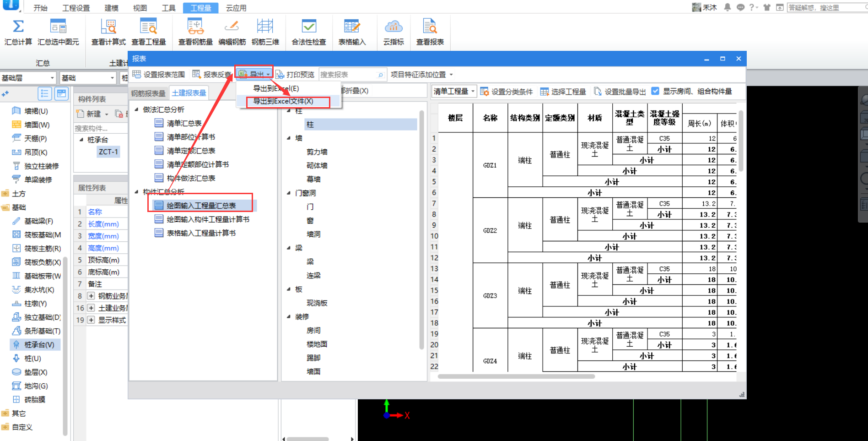Click the skin shirt icon in title bar
Image resolution: width=868 pixels, height=441 pixels.
pyautogui.click(x=767, y=7)
